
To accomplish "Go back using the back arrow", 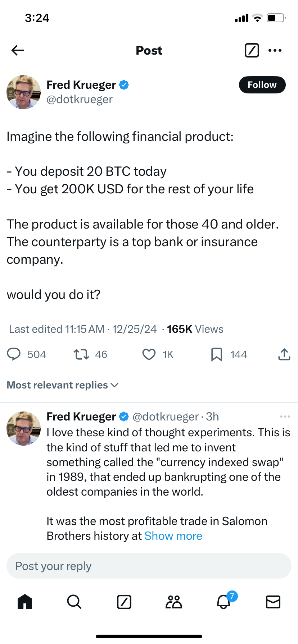I will coord(17,50).
